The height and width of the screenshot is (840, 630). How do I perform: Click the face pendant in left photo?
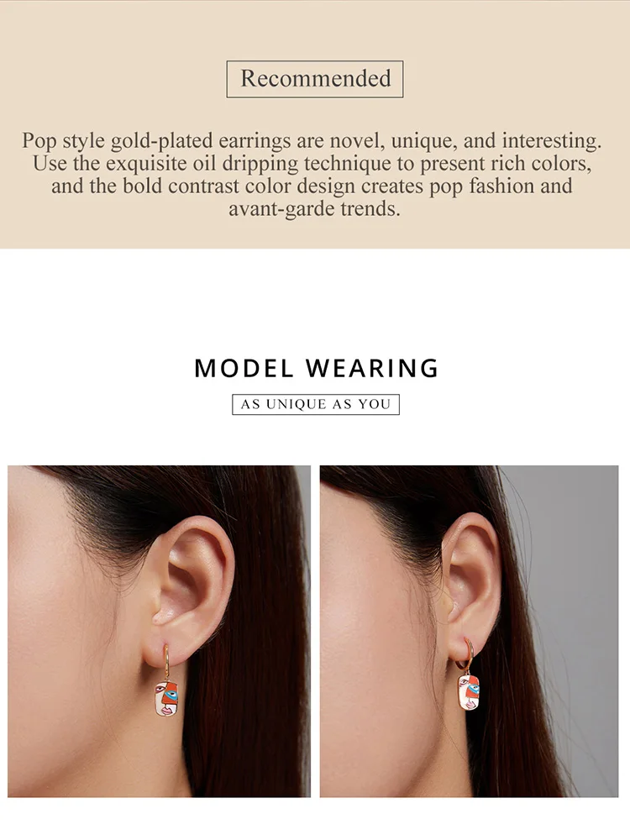point(167,699)
